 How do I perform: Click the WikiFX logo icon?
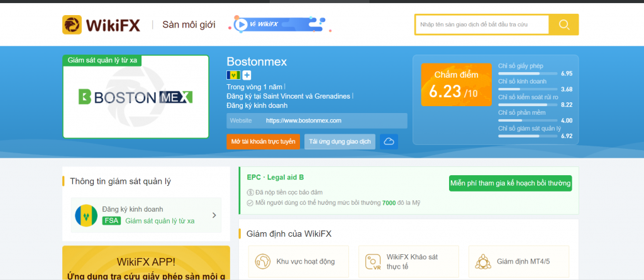(x=72, y=24)
